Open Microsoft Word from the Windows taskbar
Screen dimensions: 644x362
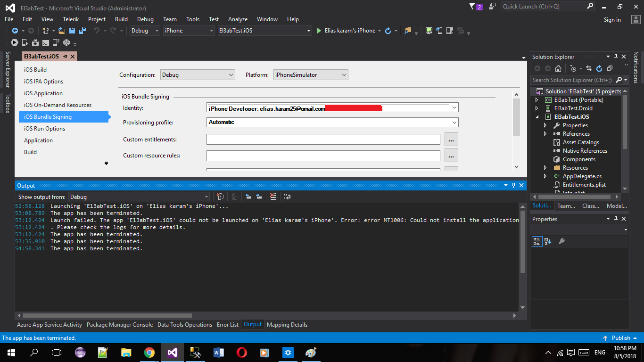click(x=219, y=353)
